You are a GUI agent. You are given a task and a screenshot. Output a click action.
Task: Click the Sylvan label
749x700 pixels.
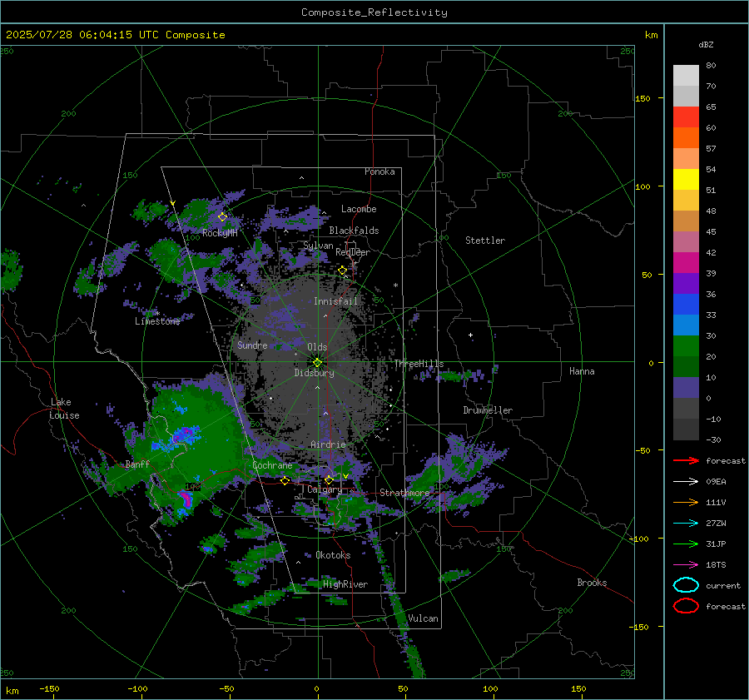(x=318, y=246)
